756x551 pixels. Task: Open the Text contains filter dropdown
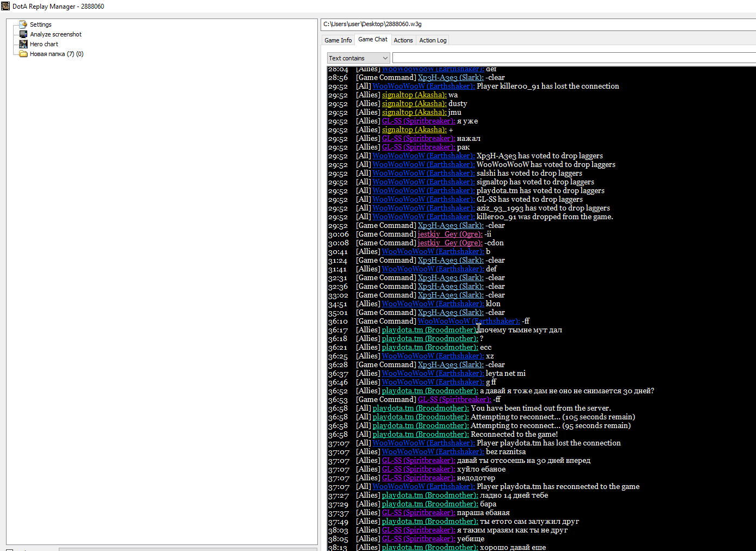click(x=359, y=58)
